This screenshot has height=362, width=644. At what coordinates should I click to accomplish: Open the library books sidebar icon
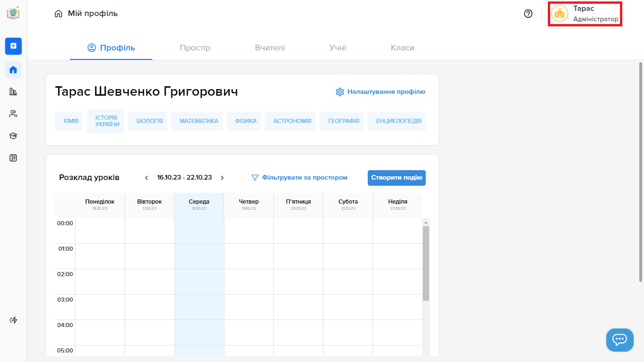(x=13, y=91)
